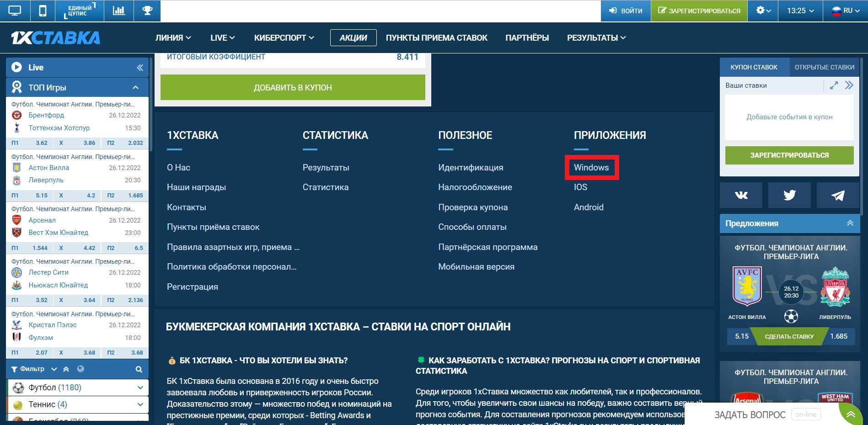
Task: Open the О Нас link
Action: click(178, 168)
